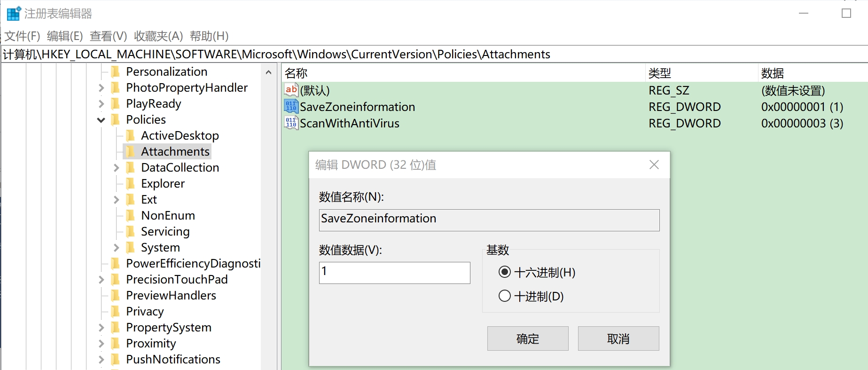Collapse the Policies tree node

[x=101, y=120]
